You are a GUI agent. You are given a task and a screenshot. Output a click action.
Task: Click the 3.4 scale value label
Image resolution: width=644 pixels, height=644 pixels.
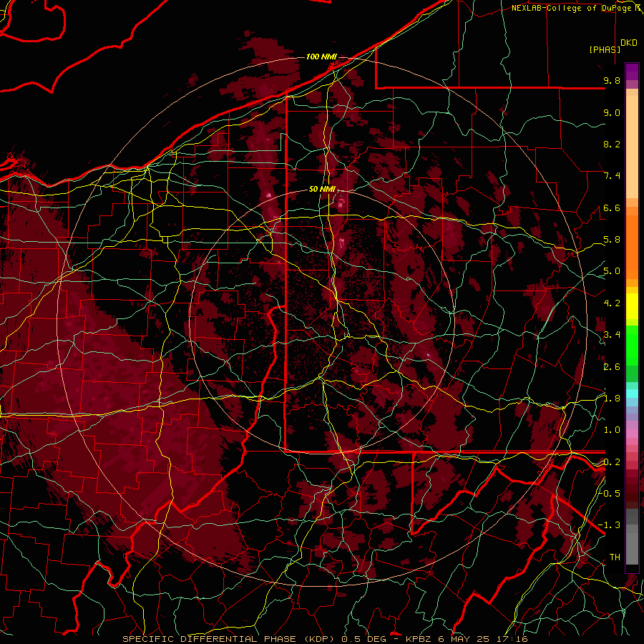612,335
